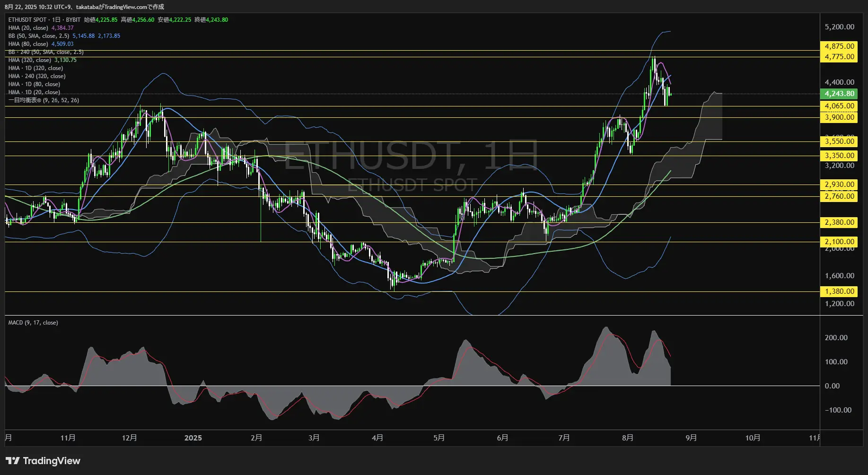Click the 5,200.00 price axis value
The width and height of the screenshot is (868, 475).
point(839,27)
